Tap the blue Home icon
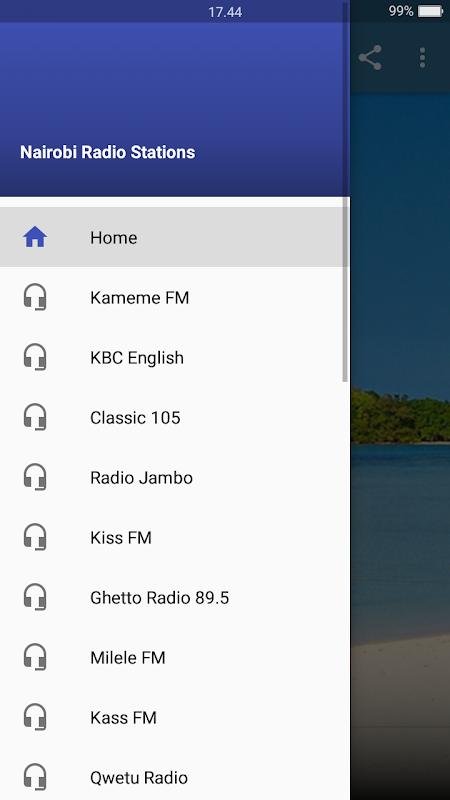 35,237
